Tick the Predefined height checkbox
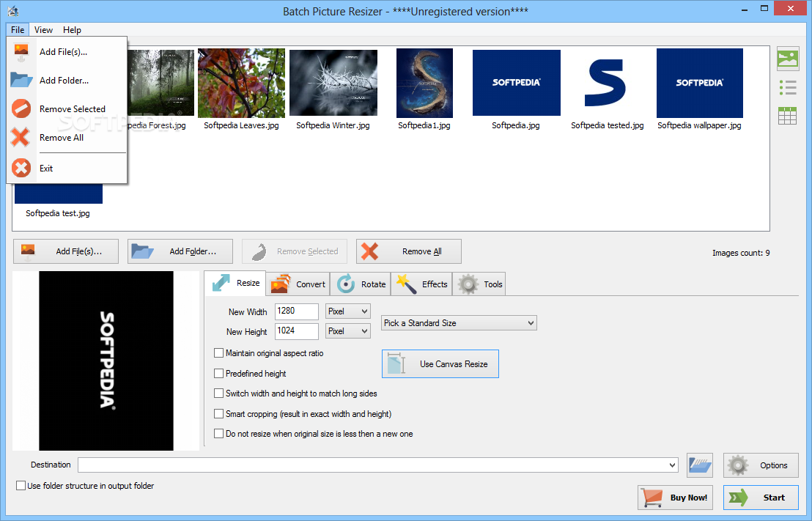 pos(218,374)
